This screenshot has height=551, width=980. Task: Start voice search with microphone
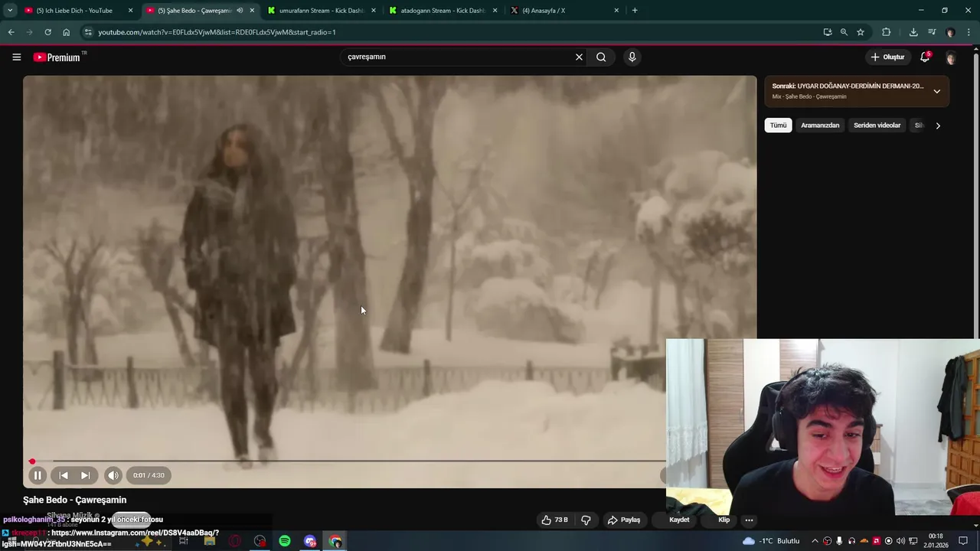tap(632, 57)
